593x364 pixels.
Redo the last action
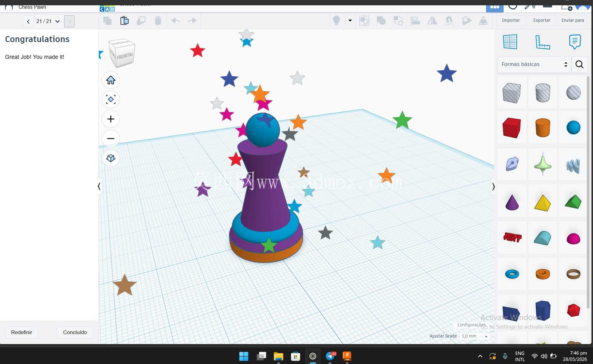click(192, 21)
